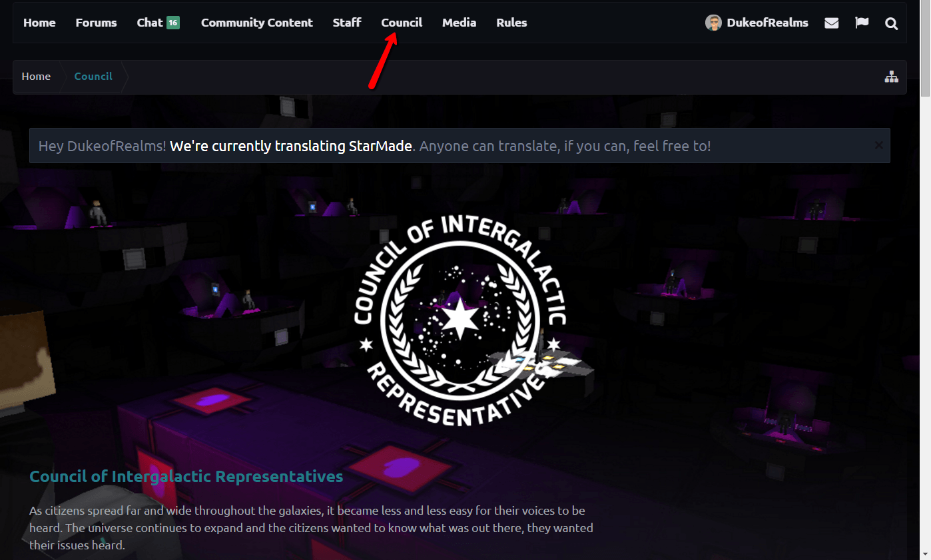Open the alerts flag icon
931x560 pixels.
(862, 23)
